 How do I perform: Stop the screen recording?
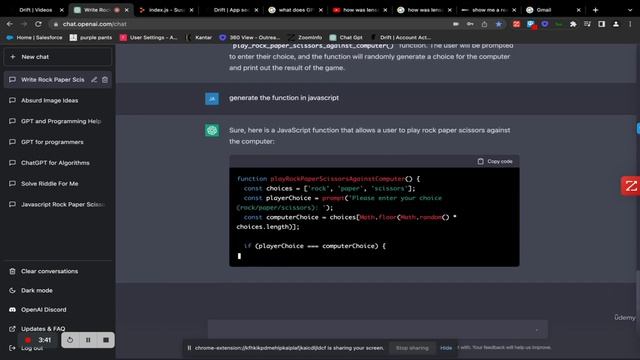(106, 340)
